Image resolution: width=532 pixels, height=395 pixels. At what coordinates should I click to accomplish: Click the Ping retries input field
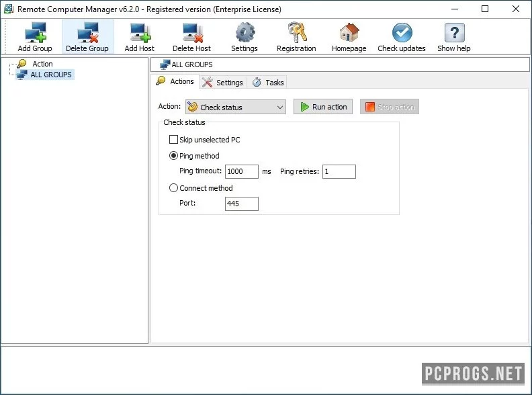pos(339,171)
